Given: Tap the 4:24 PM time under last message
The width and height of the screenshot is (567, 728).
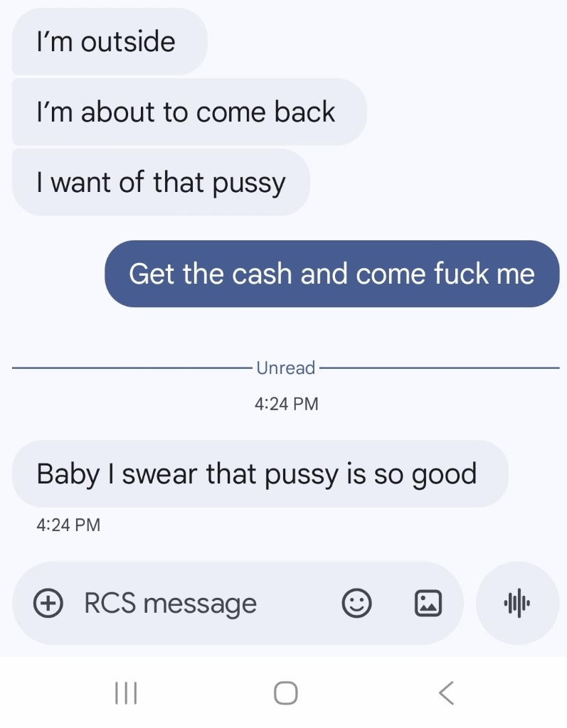Looking at the screenshot, I should [x=68, y=525].
